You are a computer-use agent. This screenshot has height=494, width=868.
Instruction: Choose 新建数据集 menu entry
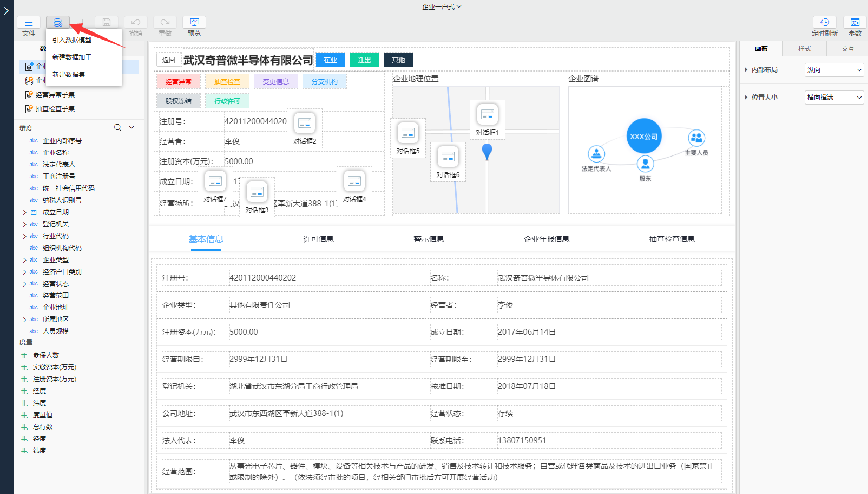point(69,75)
